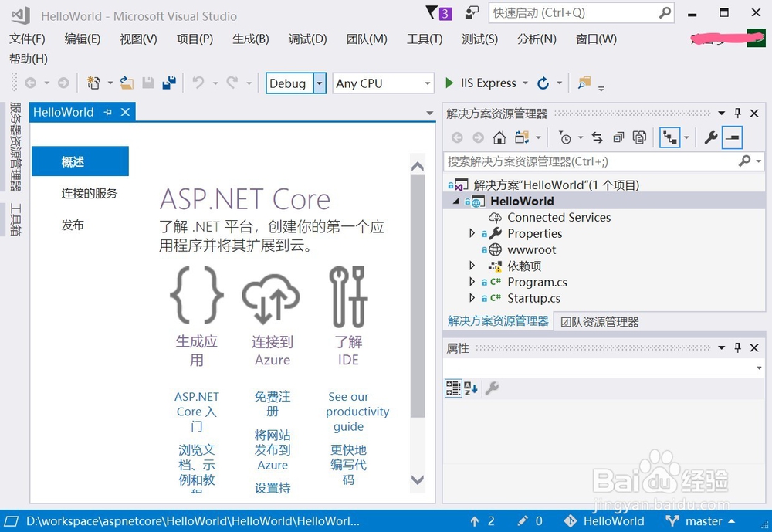Toggle auto-hide pin on Solution Explorer

(x=738, y=113)
